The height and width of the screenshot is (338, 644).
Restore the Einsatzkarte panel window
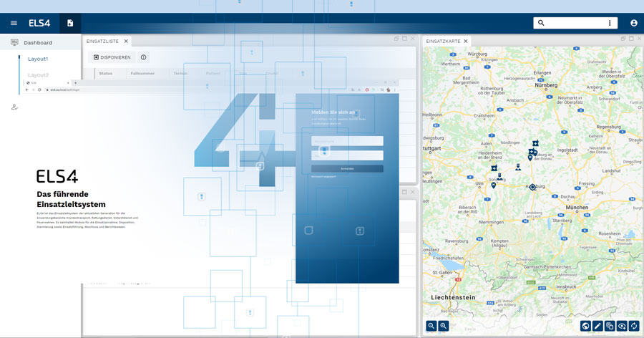[623, 39]
